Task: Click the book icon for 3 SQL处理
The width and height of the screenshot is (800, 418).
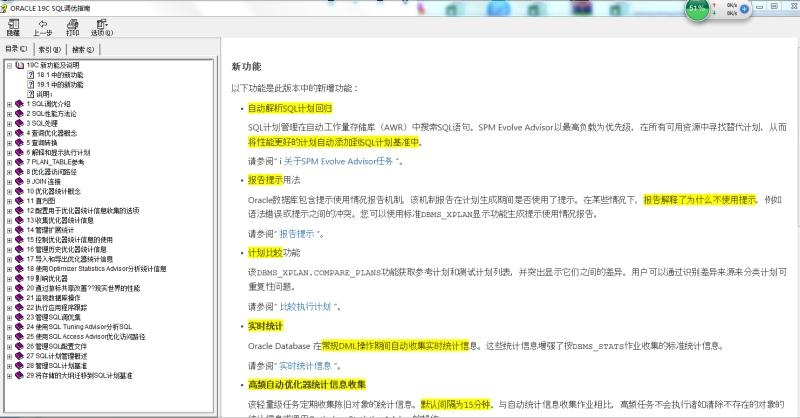Action: [x=19, y=124]
